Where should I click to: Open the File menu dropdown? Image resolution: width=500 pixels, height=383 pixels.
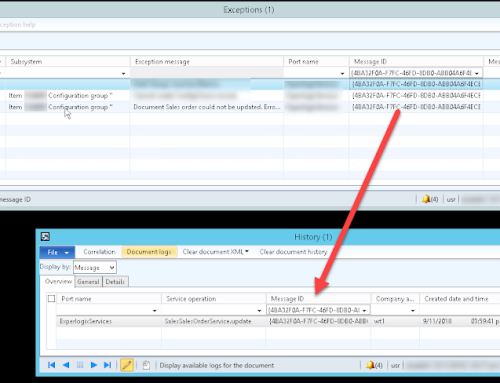tap(57, 252)
